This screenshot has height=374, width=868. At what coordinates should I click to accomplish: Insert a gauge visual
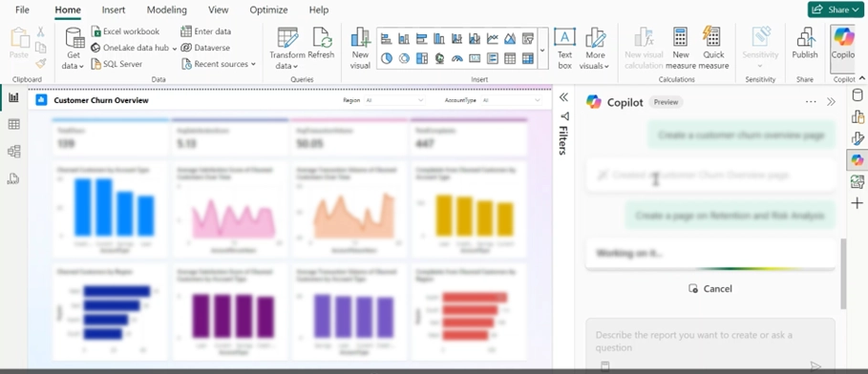(456, 57)
